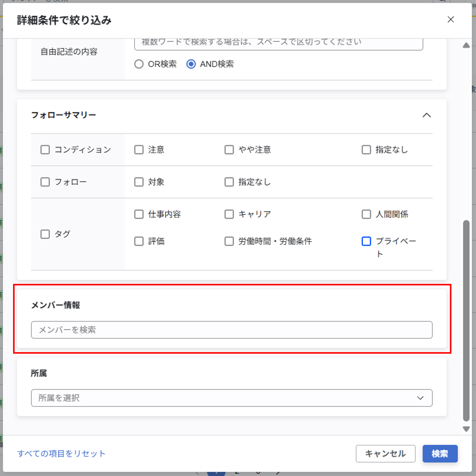
Task: Enable the 対象 follow option
Action: [138, 182]
